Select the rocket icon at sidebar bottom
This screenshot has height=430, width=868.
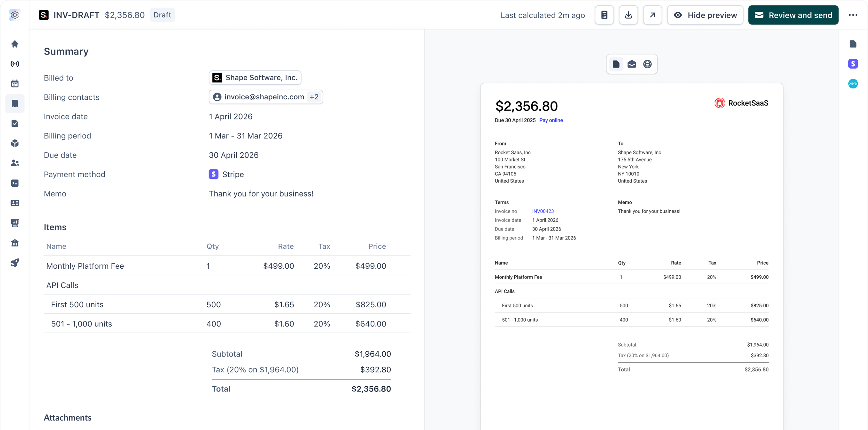pos(15,263)
